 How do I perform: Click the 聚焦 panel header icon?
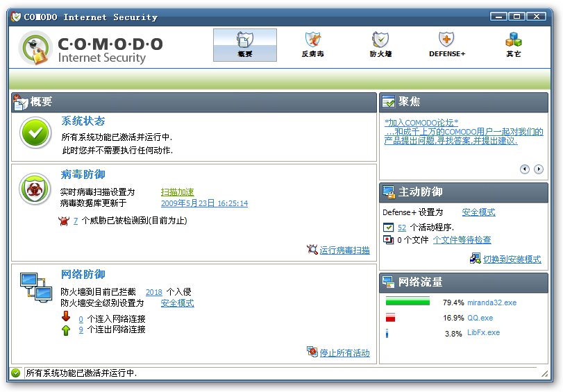tap(389, 102)
